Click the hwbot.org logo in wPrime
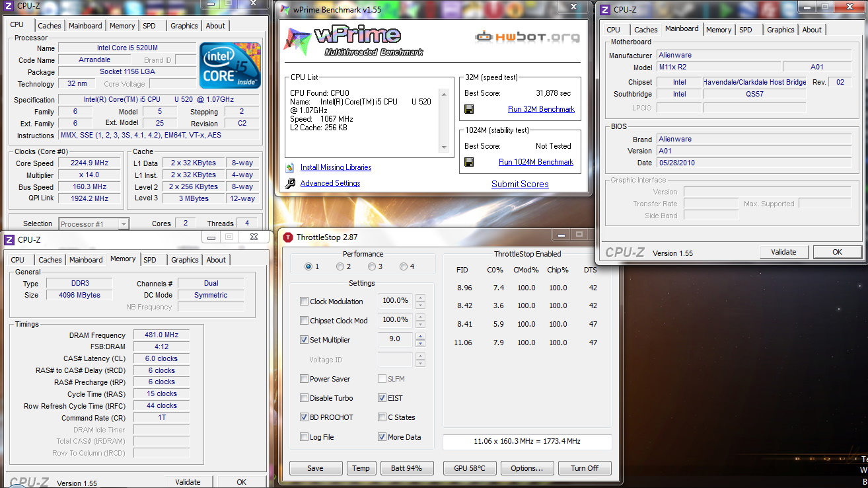Viewport: 868px width, 488px height. 527,37
